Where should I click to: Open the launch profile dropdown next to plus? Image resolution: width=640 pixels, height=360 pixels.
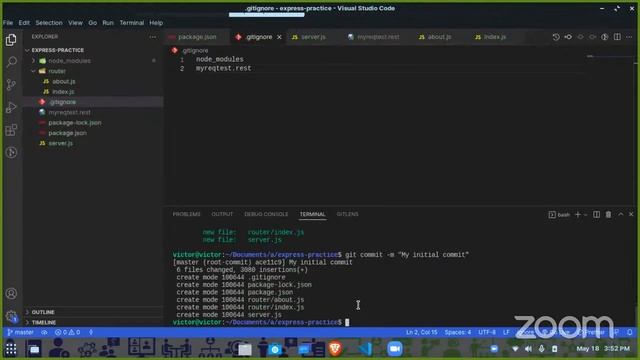[x=585, y=215]
